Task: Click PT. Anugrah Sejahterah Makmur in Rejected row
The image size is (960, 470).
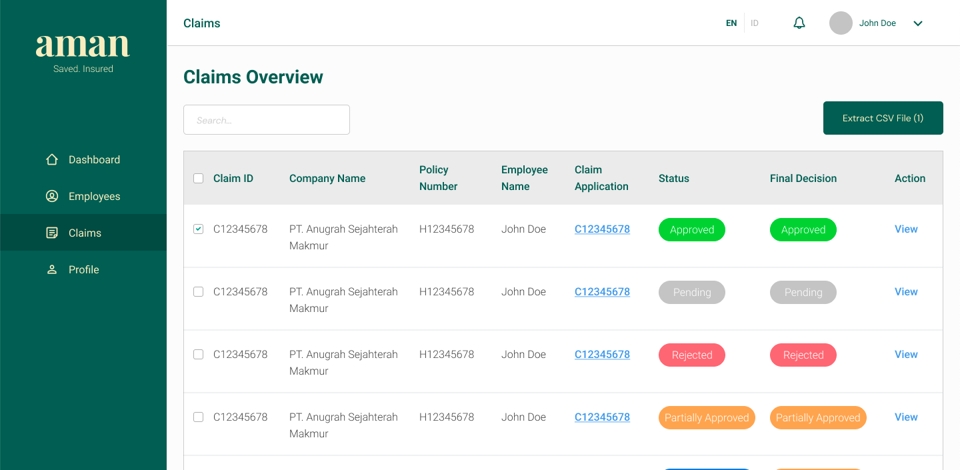Action: [343, 362]
